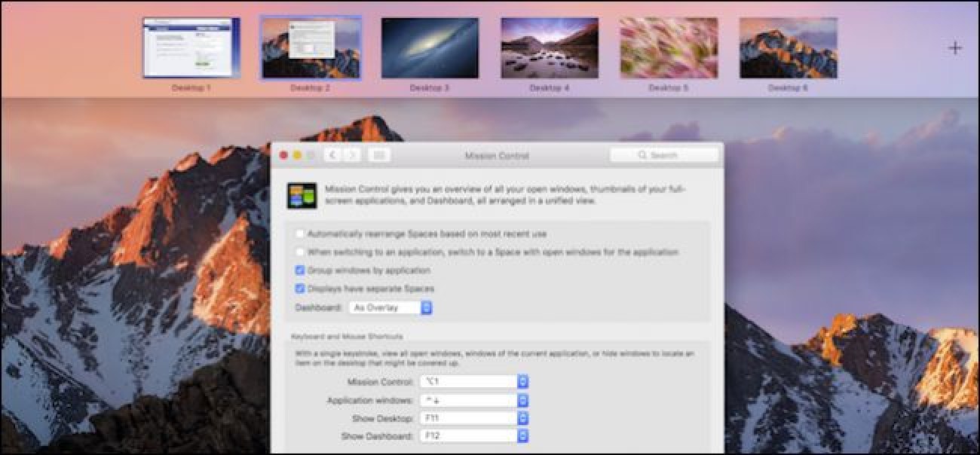Minimize the preferences window with yellow button
The height and width of the screenshot is (455, 980).
[297, 155]
